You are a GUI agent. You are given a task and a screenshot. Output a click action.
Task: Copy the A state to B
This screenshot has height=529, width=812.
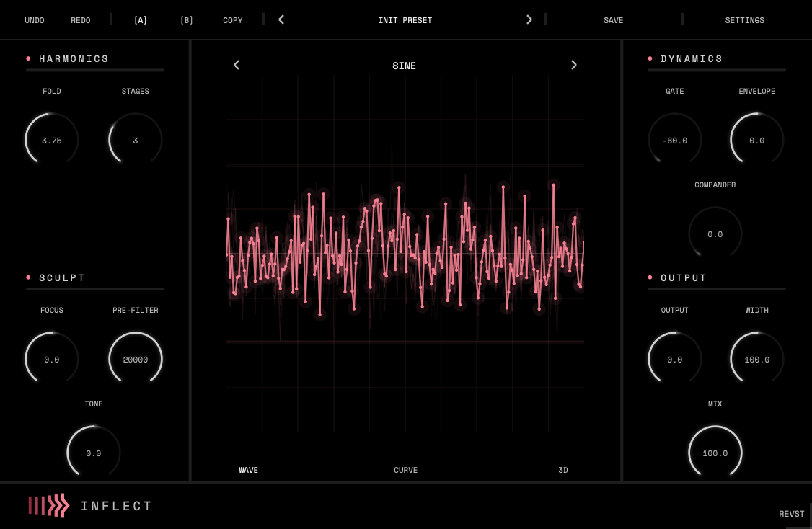(232, 20)
